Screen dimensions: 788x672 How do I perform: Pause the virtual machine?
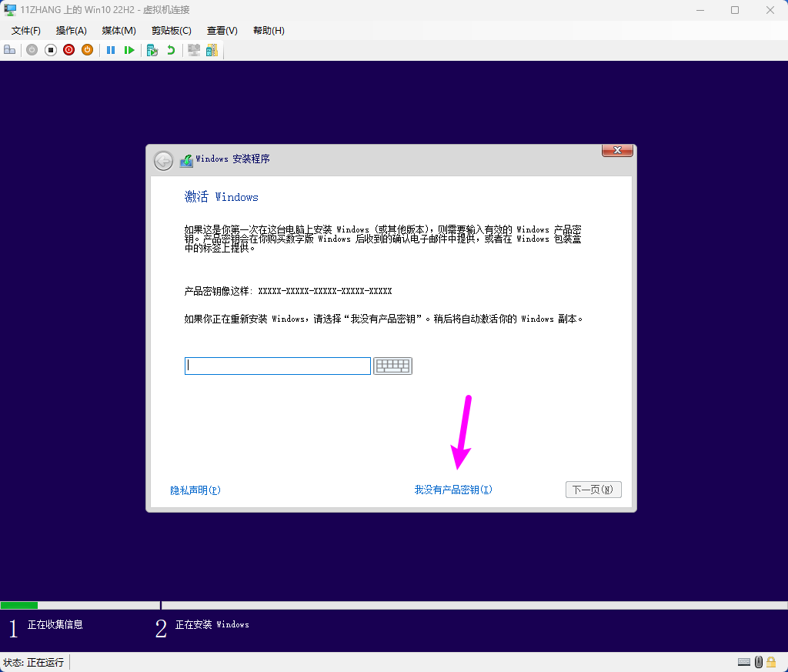(111, 50)
